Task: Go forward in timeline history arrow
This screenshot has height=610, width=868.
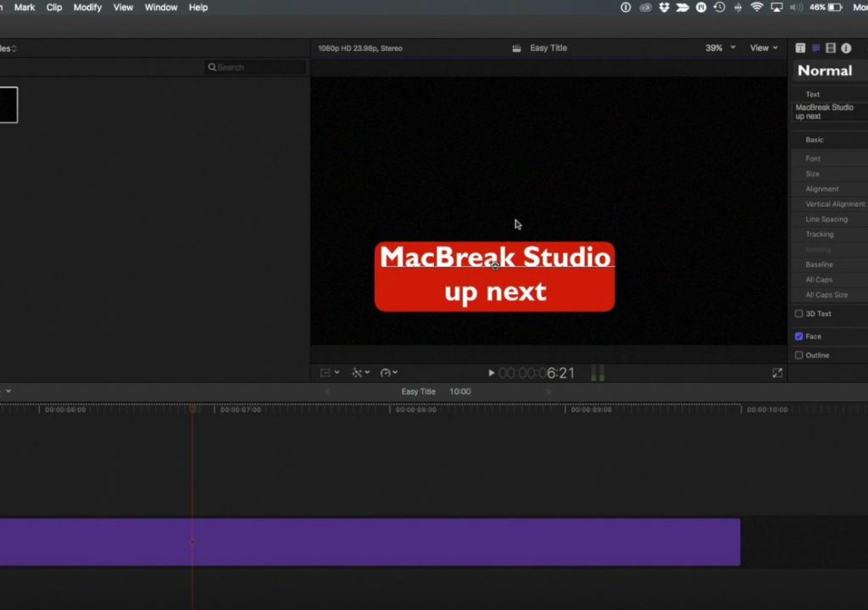Action: 548,392
